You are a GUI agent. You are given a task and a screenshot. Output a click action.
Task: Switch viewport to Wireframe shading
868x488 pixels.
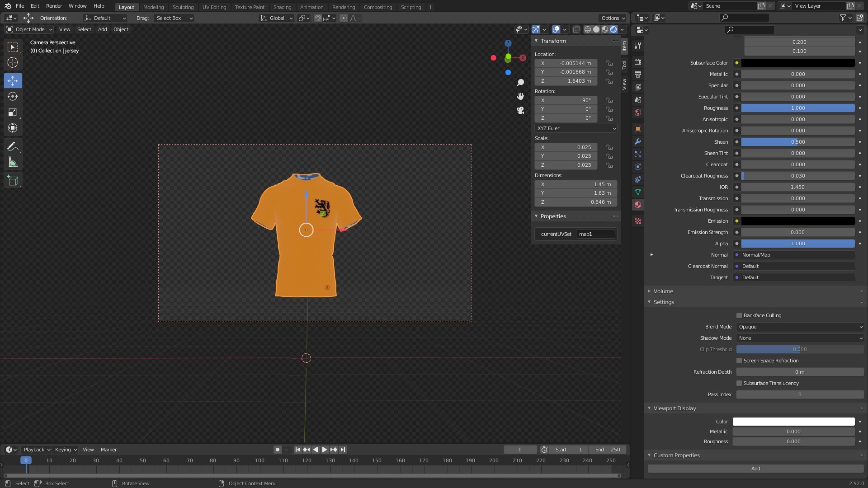(x=588, y=29)
